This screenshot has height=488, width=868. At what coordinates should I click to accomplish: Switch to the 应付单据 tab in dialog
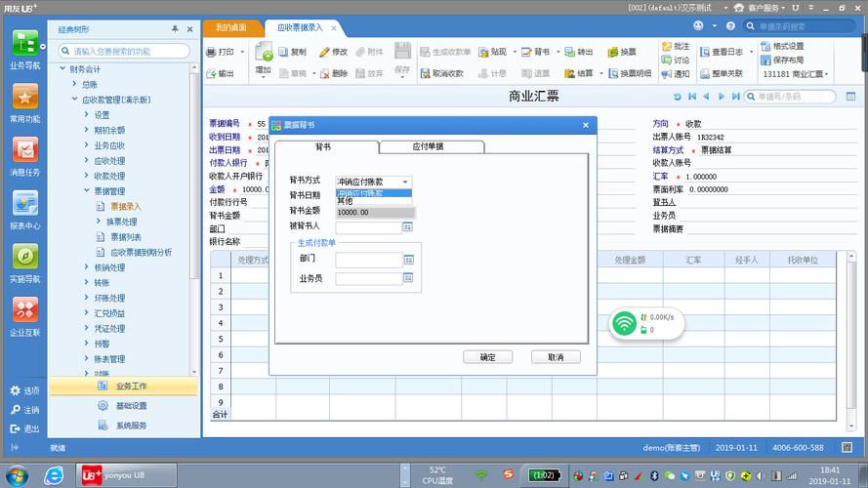(x=432, y=146)
